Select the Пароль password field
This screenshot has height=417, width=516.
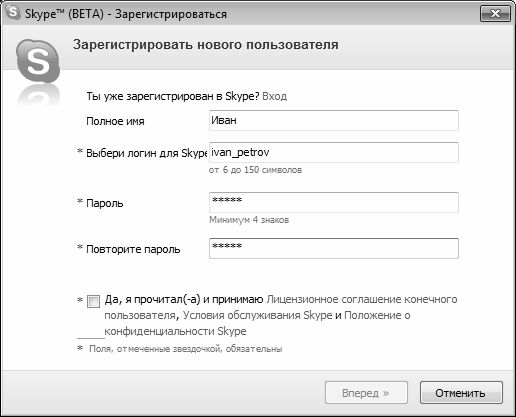click(334, 202)
